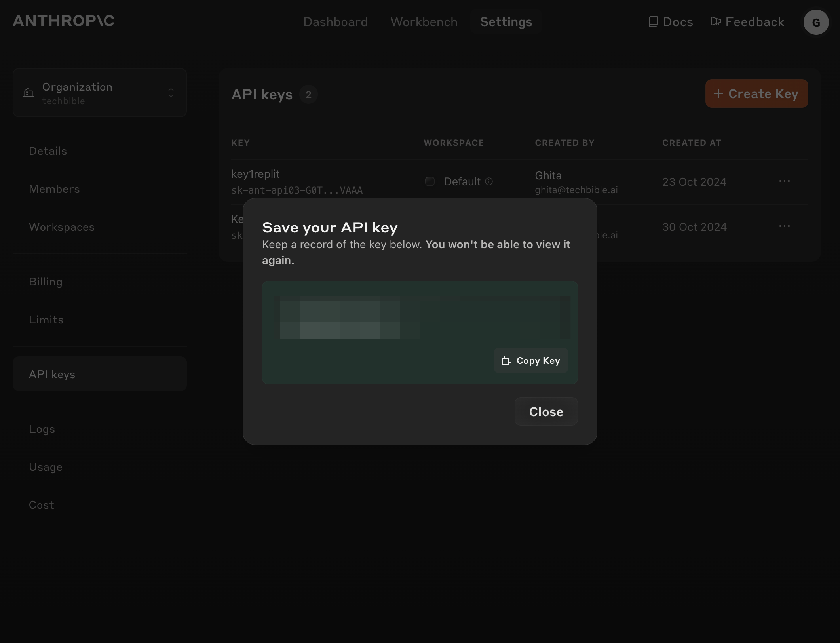
Task: Click the KEY column header
Action: pos(240,143)
